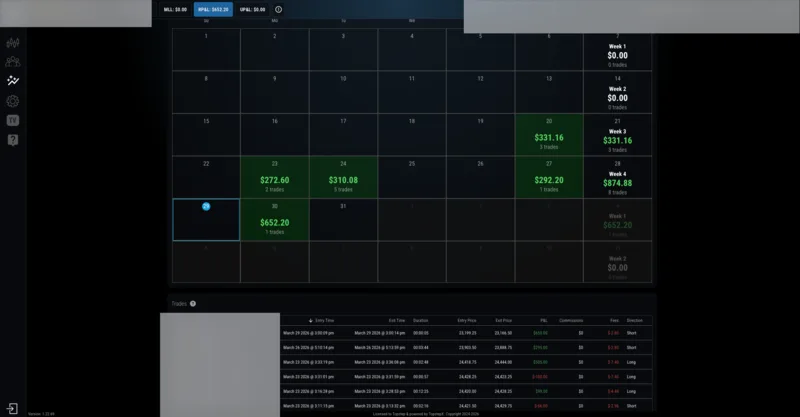Open the March 29 short trade row
Screen dimensions: 800x417
coord(466,333)
